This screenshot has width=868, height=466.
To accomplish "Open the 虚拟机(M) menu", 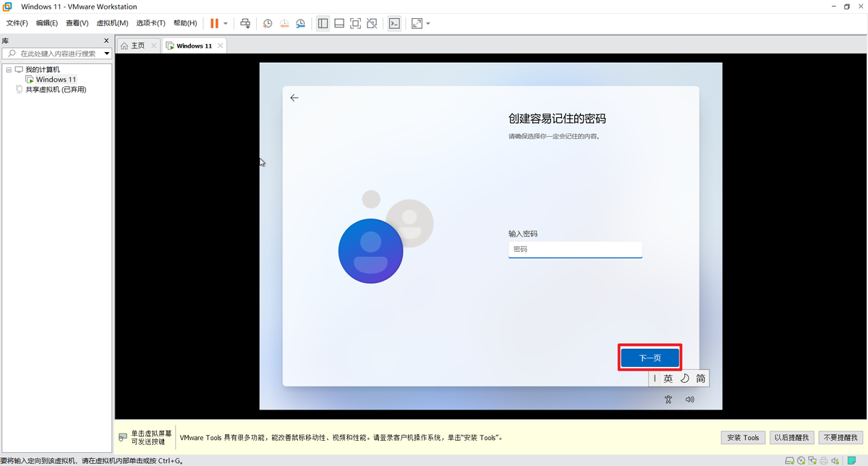I will (x=112, y=23).
